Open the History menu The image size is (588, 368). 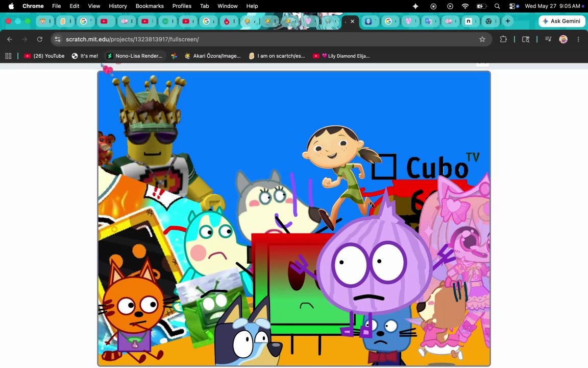coord(118,6)
